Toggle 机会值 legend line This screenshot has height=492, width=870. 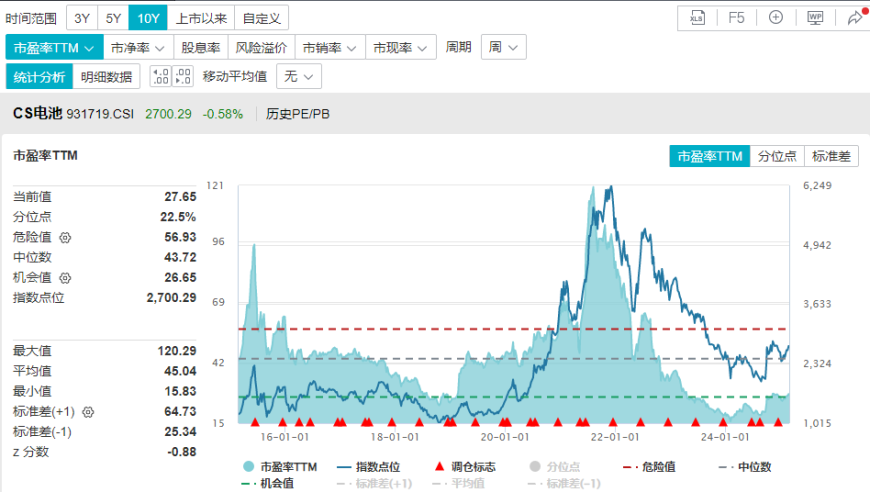click(x=268, y=483)
